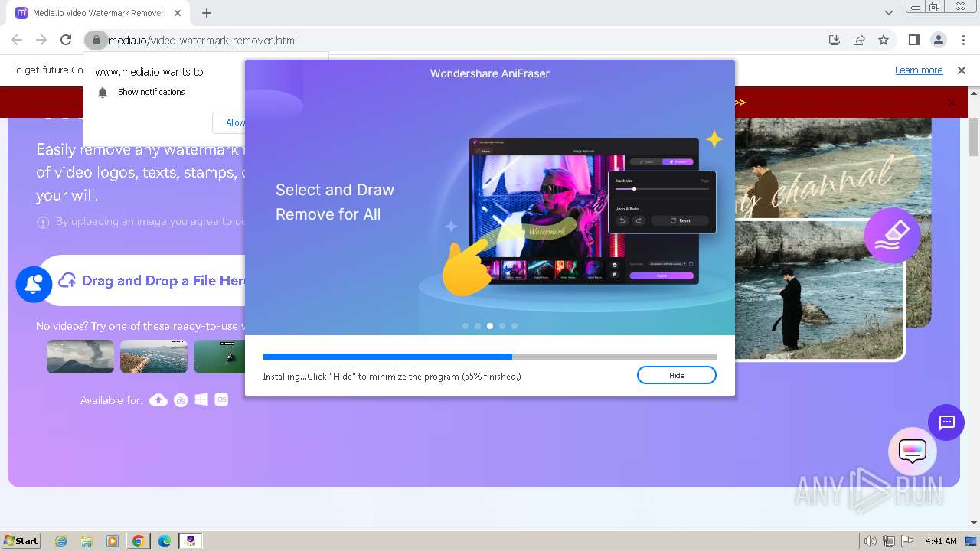Click the upload cloud icon
Viewport: 980px width, 551px height.
(67, 280)
